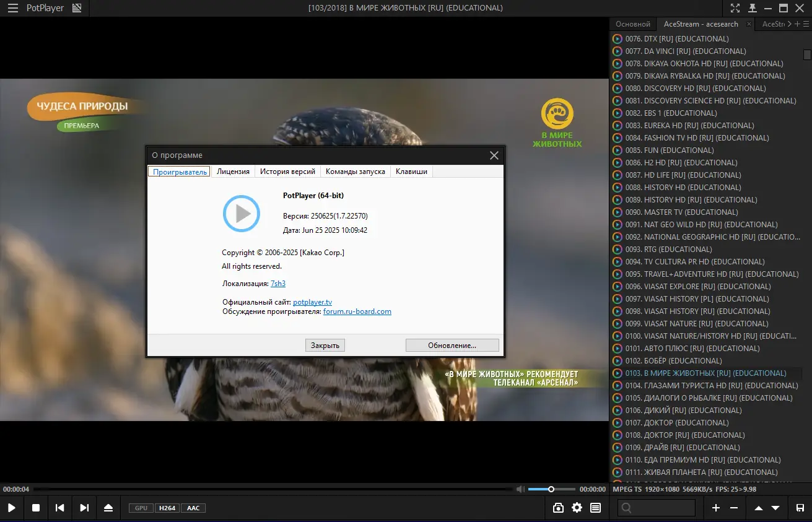Close the AceStream - acesearch tab
The image size is (812, 522).
pyautogui.click(x=749, y=24)
